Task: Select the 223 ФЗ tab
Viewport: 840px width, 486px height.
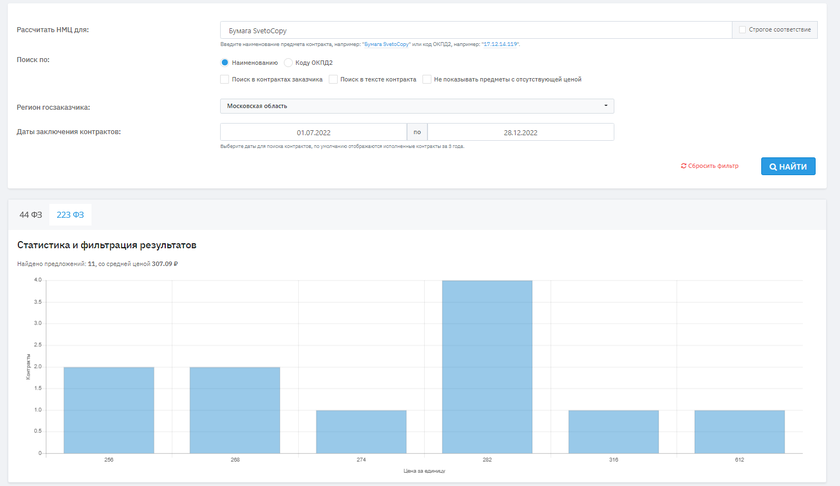Action: [70, 215]
